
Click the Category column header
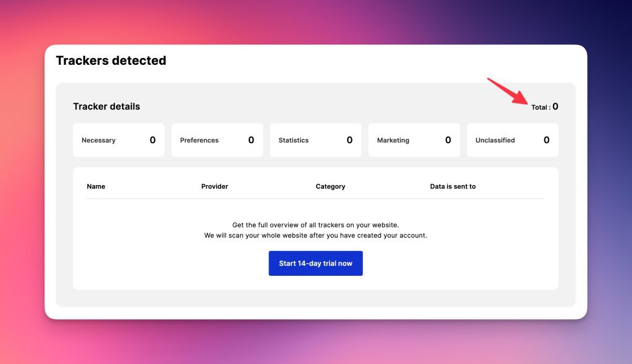[330, 186]
